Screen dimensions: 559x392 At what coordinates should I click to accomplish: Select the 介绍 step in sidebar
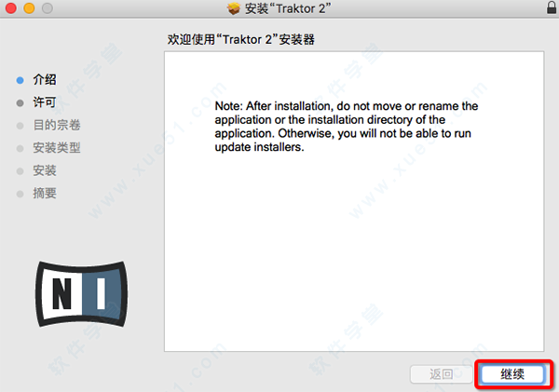pyautogui.click(x=45, y=79)
